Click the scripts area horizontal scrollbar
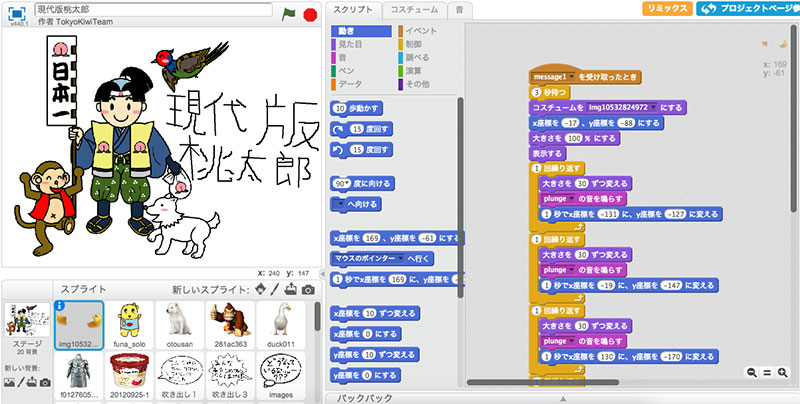800x404 pixels. coord(543,382)
